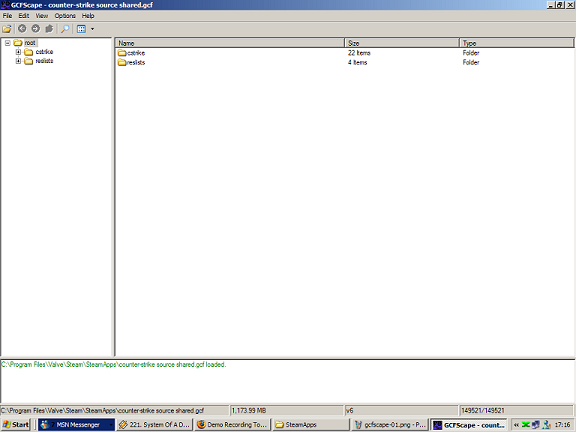Click the Folder type cell for cstrike
This screenshot has width=576, height=432.
click(471, 53)
